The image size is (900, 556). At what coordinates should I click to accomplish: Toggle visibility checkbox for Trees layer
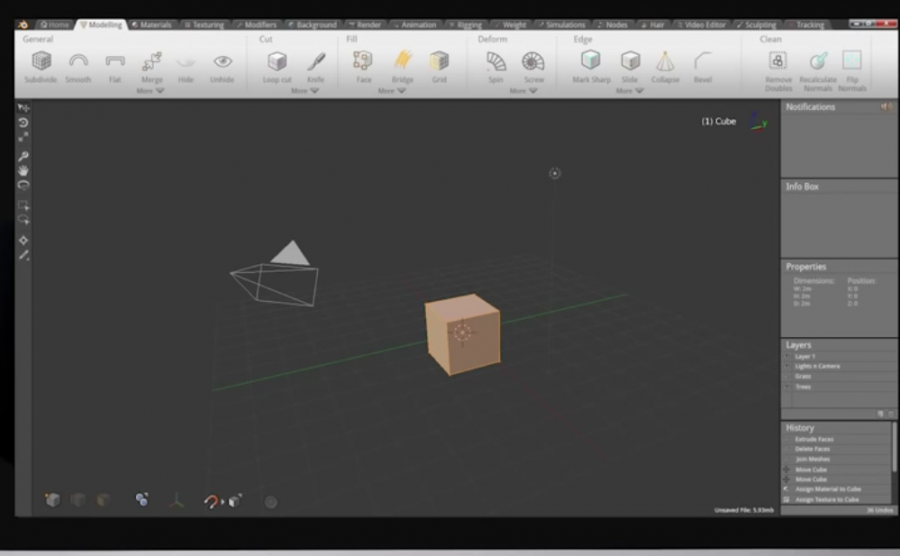click(x=788, y=387)
